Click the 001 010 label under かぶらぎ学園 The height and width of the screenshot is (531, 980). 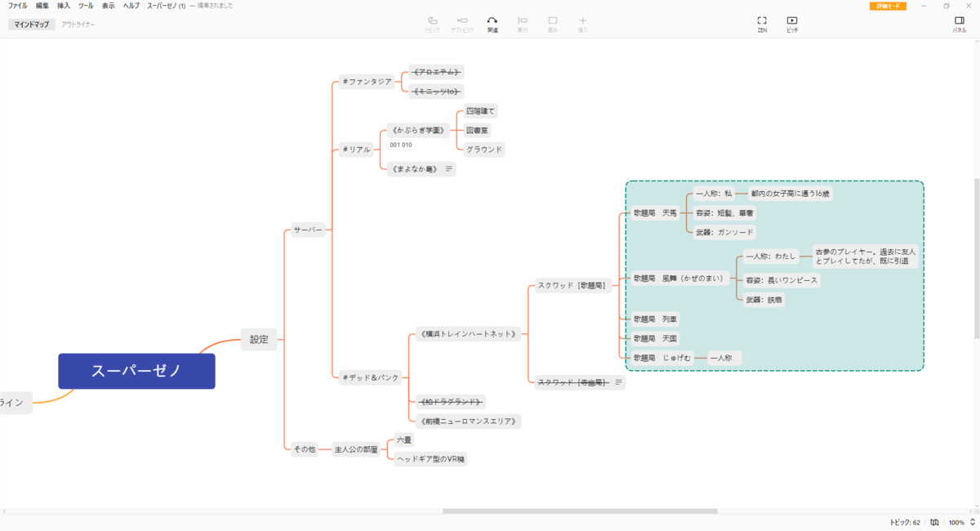[401, 145]
